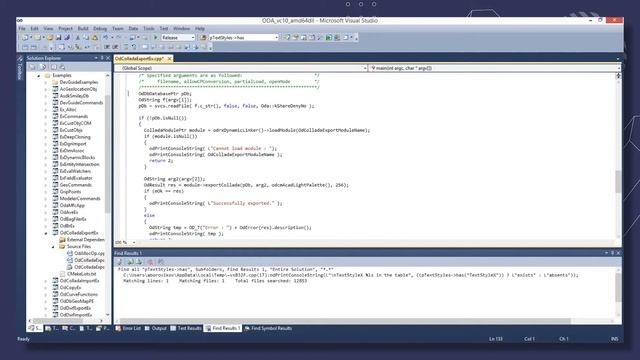This screenshot has width=640, height=360.
Task: Click the first Solution Explorer toolbar icon
Action: (x=32, y=67)
